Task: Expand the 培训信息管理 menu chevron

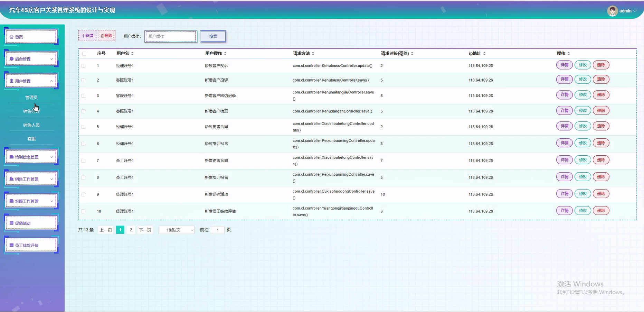Action: click(52, 157)
